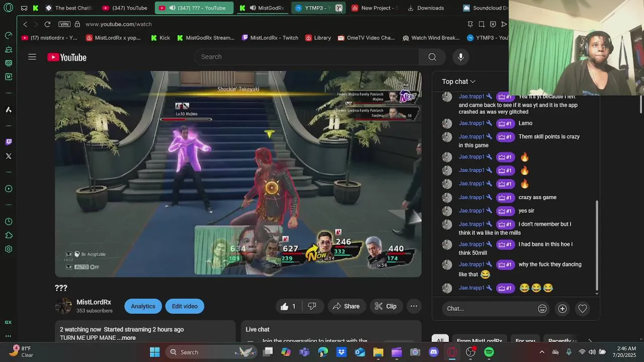The height and width of the screenshot is (362, 644).
Task: Open sidebar settings gear
Action: point(9,249)
